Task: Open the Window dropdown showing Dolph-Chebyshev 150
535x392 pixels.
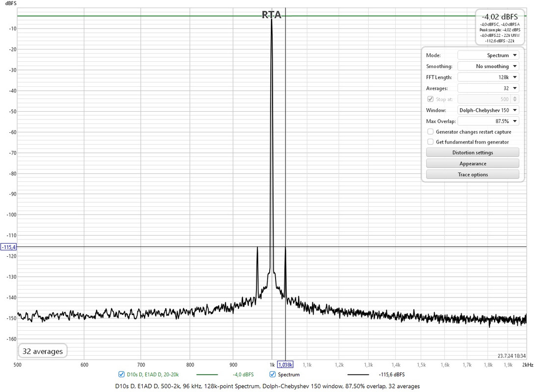Action: pyautogui.click(x=488, y=110)
